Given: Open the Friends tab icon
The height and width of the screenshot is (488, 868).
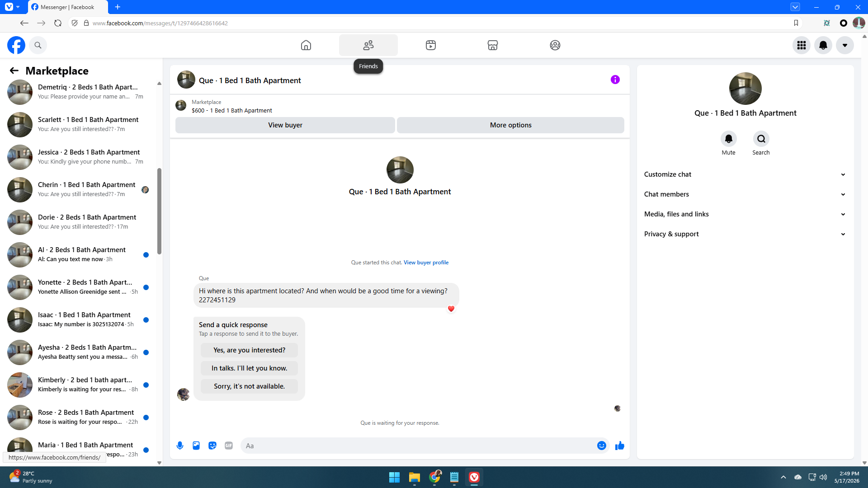Looking at the screenshot, I should 368,45.
